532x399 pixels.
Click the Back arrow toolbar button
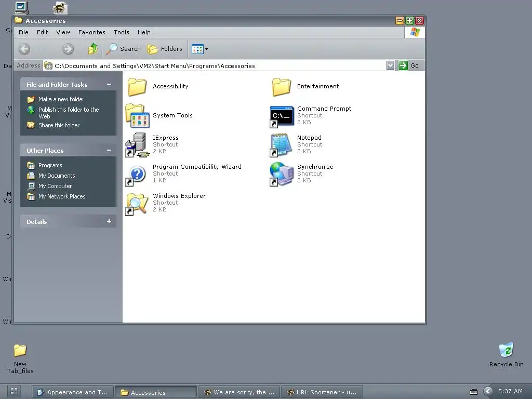pyautogui.click(x=24, y=49)
